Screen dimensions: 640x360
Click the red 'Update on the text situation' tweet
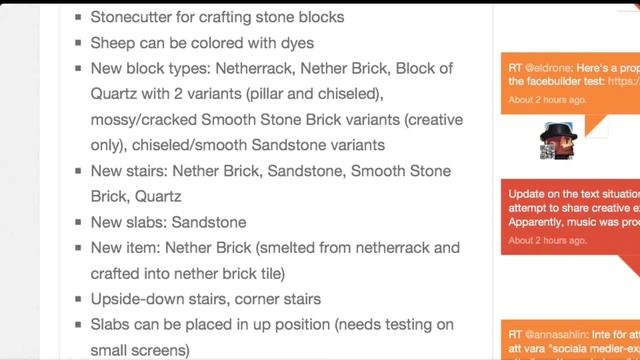(x=570, y=216)
